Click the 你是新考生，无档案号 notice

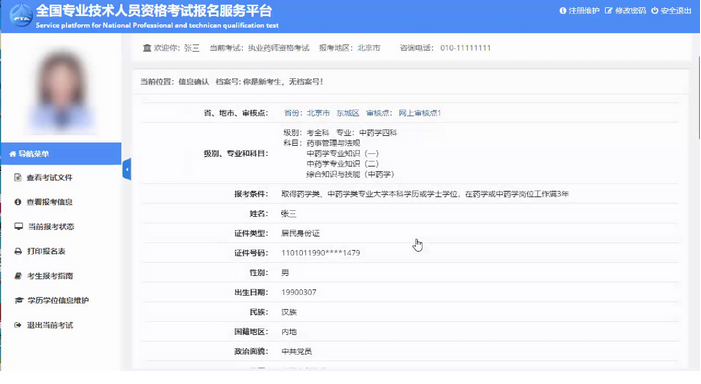pyautogui.click(x=283, y=81)
